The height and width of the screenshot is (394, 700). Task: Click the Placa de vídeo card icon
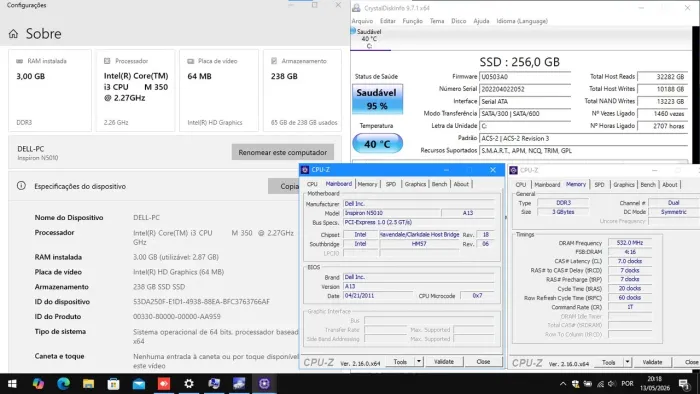point(191,61)
